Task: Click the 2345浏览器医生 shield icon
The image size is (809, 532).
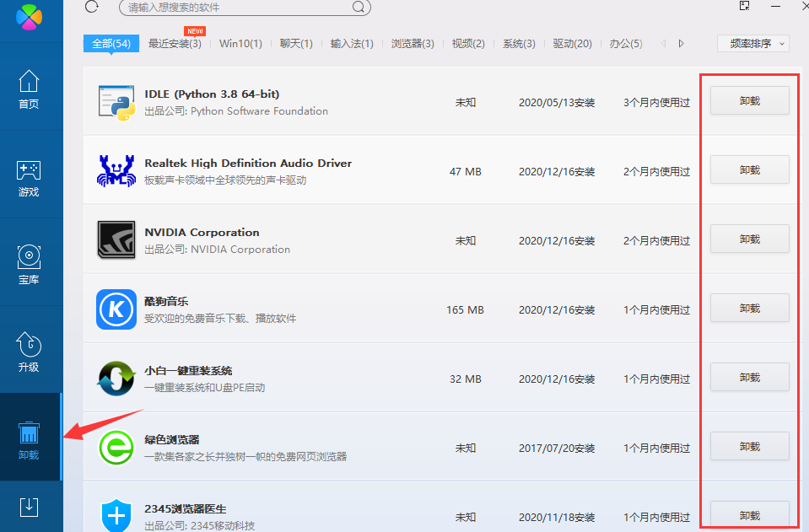Action: click(116, 515)
